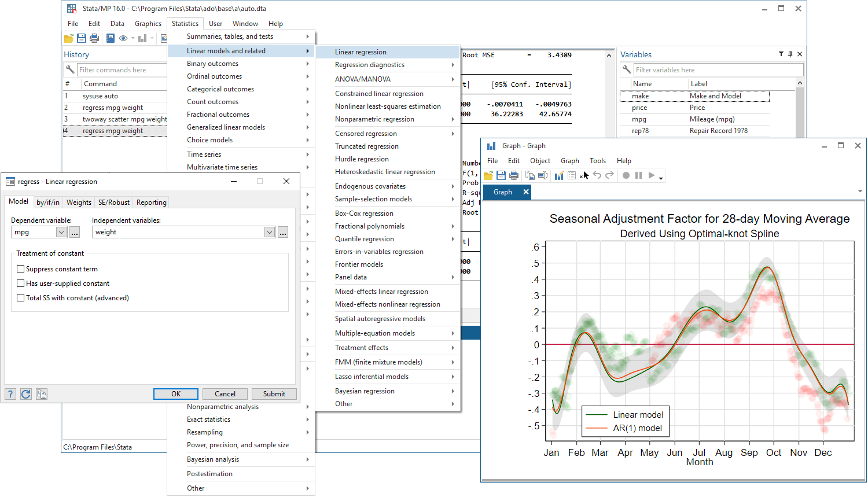Enable Suppress constant term

20,269
